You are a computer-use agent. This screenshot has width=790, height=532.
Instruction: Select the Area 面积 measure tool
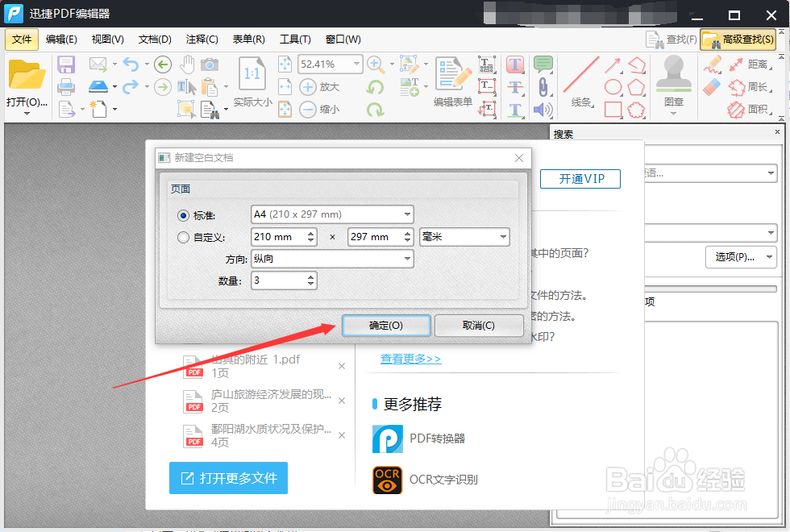(750, 109)
